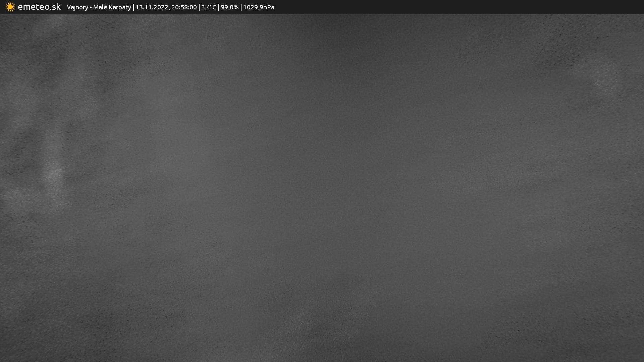The width and height of the screenshot is (644, 362).
Task: Click the Malé Karpaty label
Action: [112, 7]
